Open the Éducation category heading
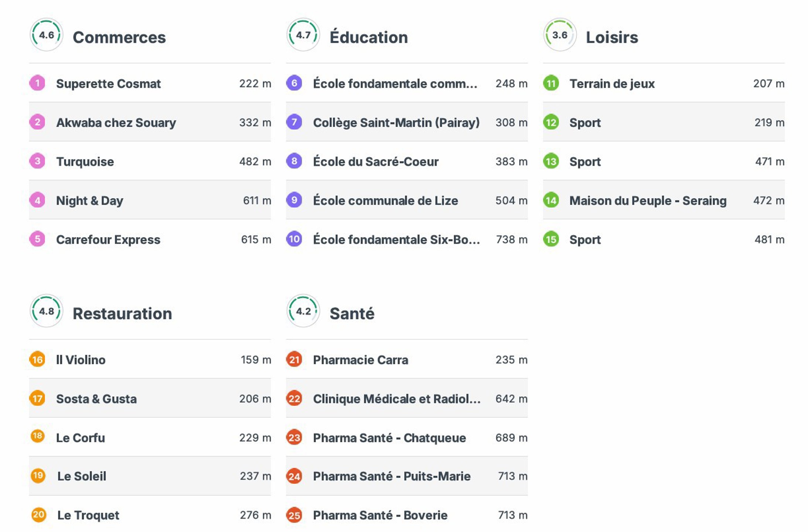808x532 pixels. coord(368,37)
